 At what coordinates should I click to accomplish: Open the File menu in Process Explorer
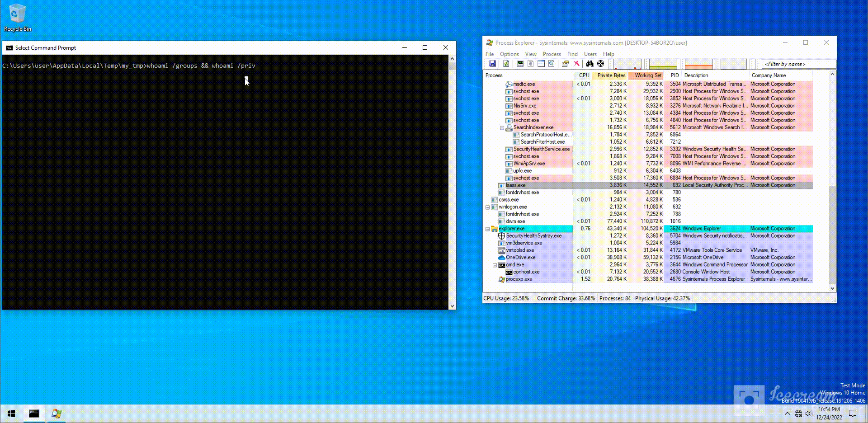click(490, 54)
